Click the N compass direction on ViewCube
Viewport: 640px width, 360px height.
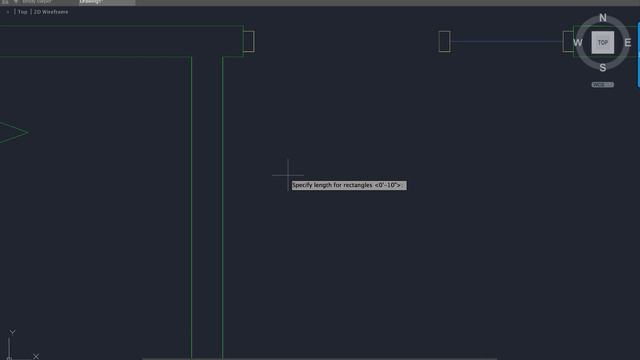click(x=603, y=18)
